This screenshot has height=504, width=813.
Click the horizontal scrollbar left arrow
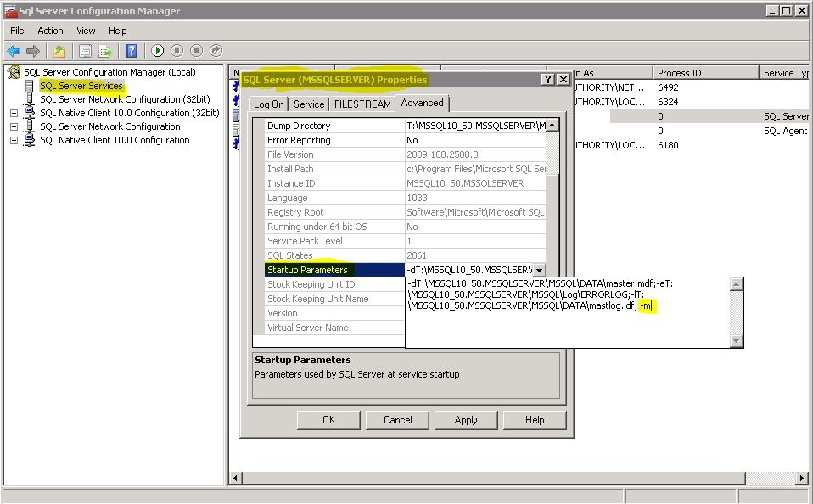click(236, 478)
